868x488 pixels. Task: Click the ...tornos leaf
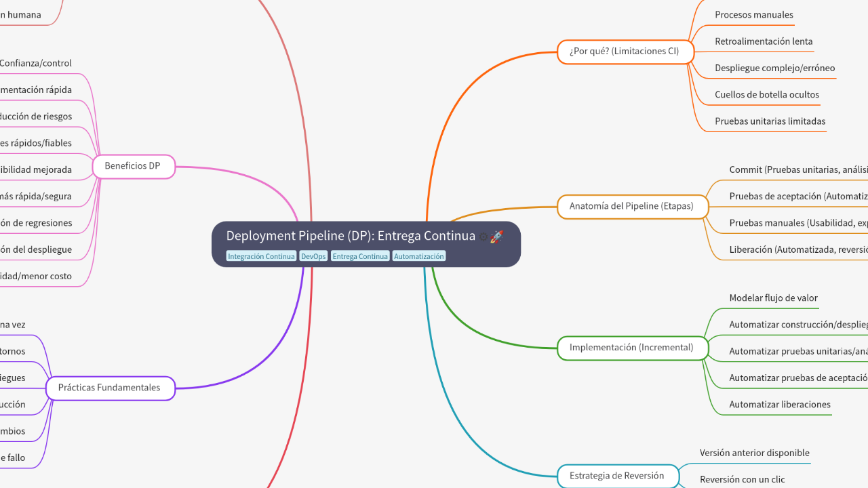click(x=13, y=351)
